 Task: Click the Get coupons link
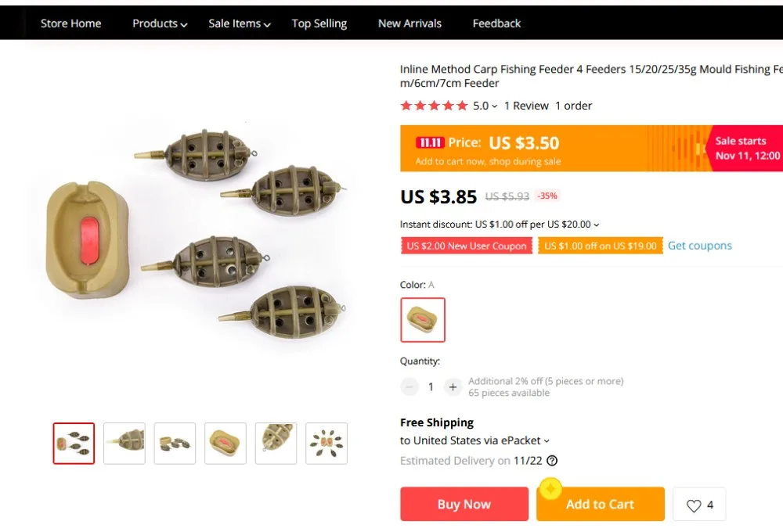tap(700, 246)
